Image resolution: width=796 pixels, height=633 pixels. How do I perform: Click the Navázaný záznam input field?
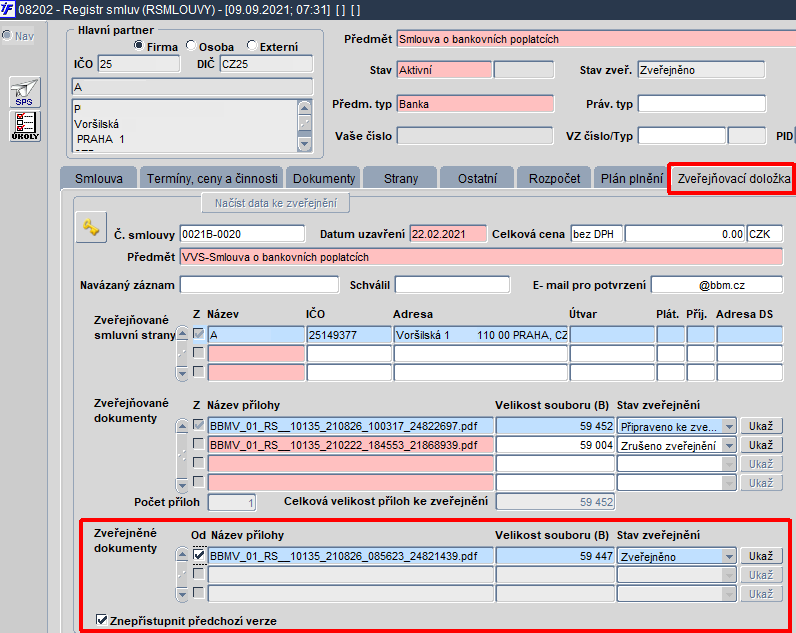click(x=259, y=285)
